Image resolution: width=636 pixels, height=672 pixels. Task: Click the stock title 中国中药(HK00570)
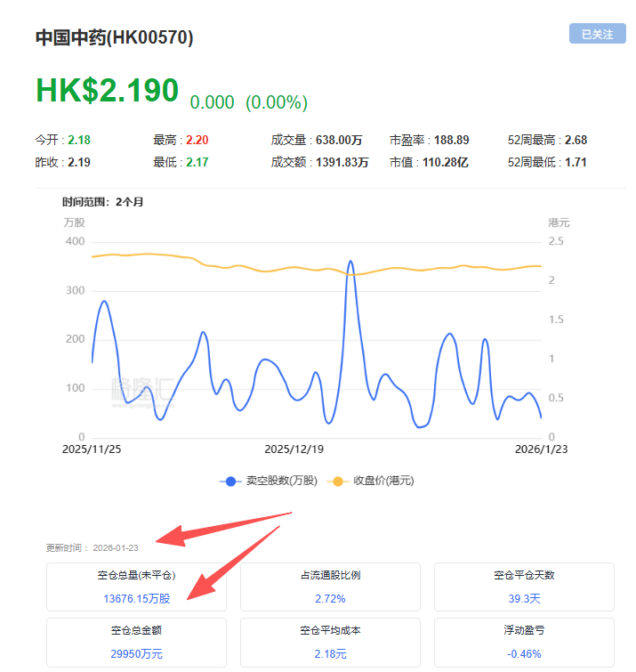click(115, 37)
